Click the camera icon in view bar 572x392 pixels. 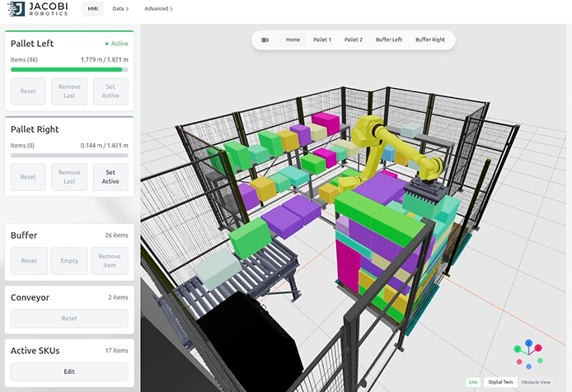(x=265, y=40)
